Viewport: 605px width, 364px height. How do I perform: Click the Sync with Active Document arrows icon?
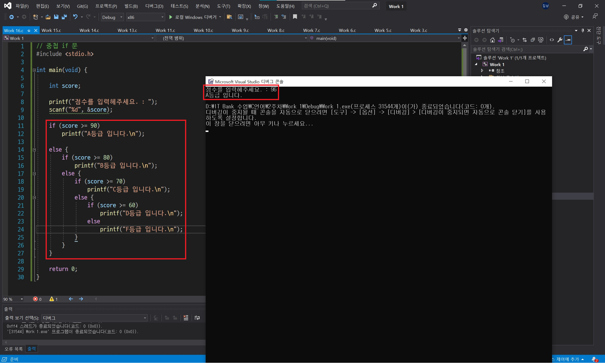(524, 40)
